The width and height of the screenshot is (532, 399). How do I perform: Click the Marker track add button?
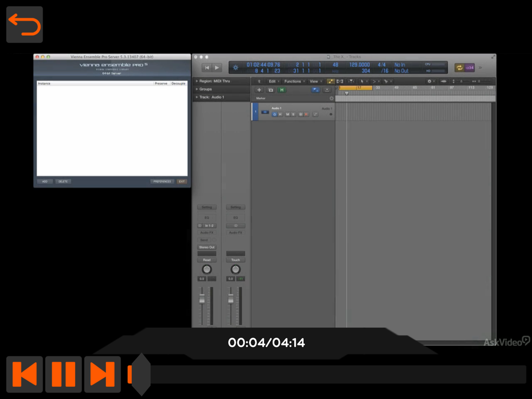coord(331,98)
